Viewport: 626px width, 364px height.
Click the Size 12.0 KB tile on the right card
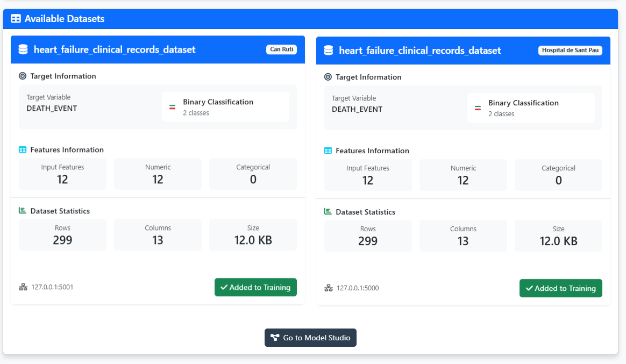pos(558,236)
